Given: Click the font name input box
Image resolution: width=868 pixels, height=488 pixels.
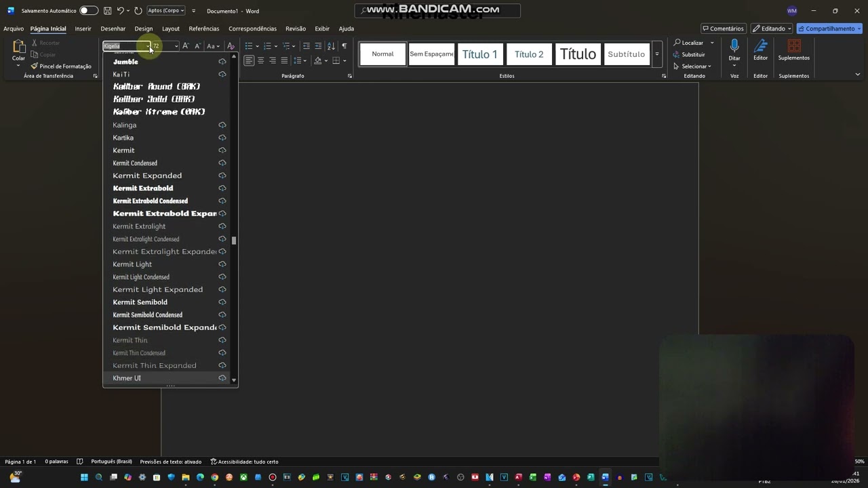Looking at the screenshot, I should [x=124, y=46].
